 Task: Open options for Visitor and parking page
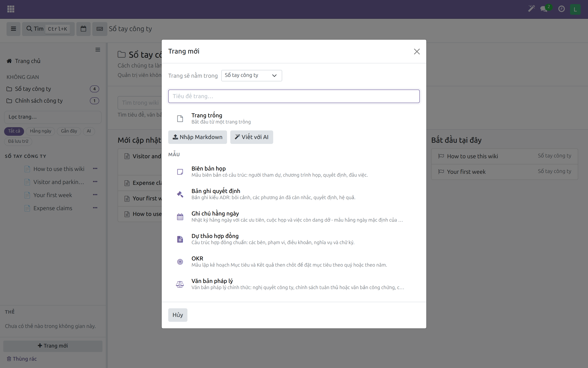pyautogui.click(x=95, y=182)
